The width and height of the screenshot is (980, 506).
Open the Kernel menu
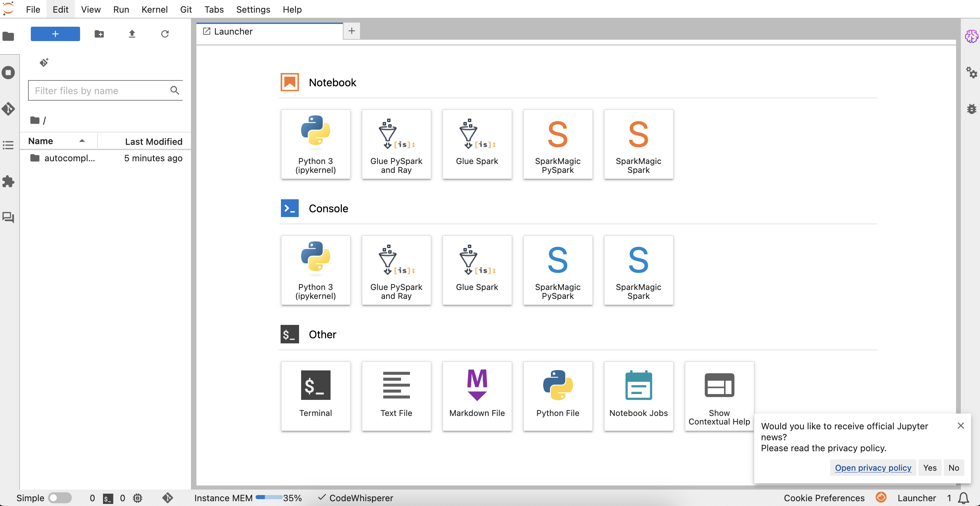point(154,10)
